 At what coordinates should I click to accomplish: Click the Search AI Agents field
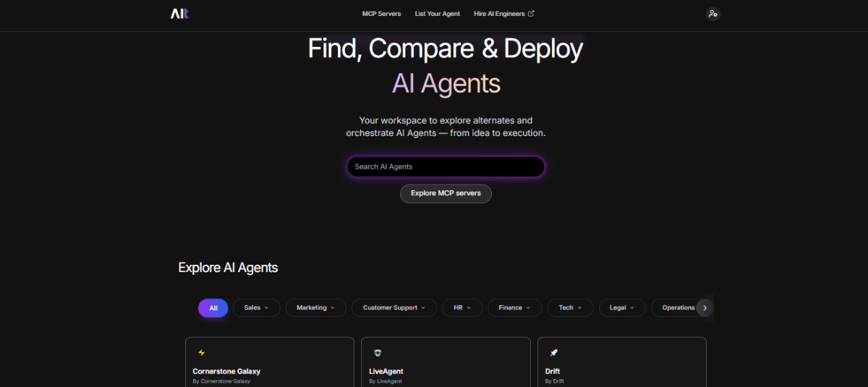coord(446,167)
